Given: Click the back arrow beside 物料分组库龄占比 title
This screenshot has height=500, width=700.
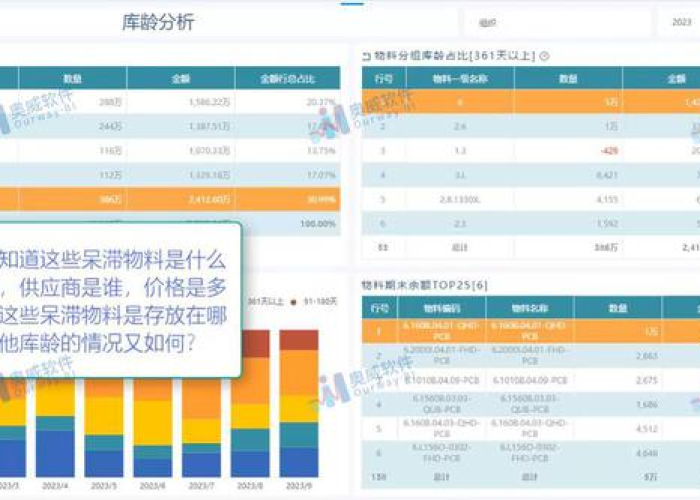Looking at the screenshot, I should [367, 56].
